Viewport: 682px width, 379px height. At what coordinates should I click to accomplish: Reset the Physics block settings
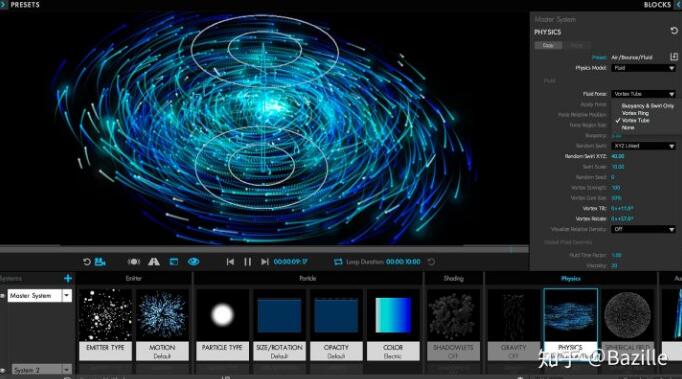(674, 31)
